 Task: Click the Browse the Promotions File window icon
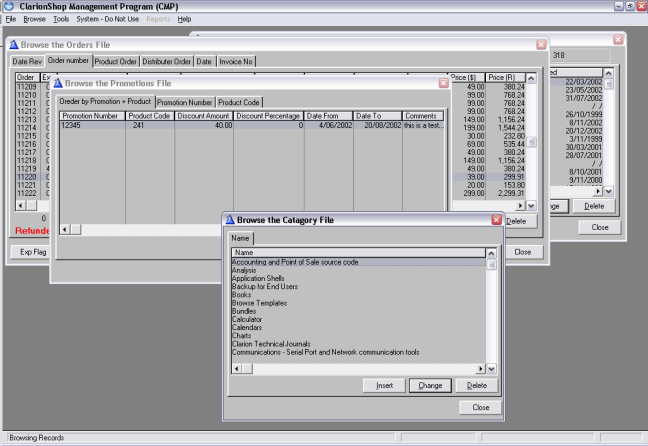[x=58, y=83]
